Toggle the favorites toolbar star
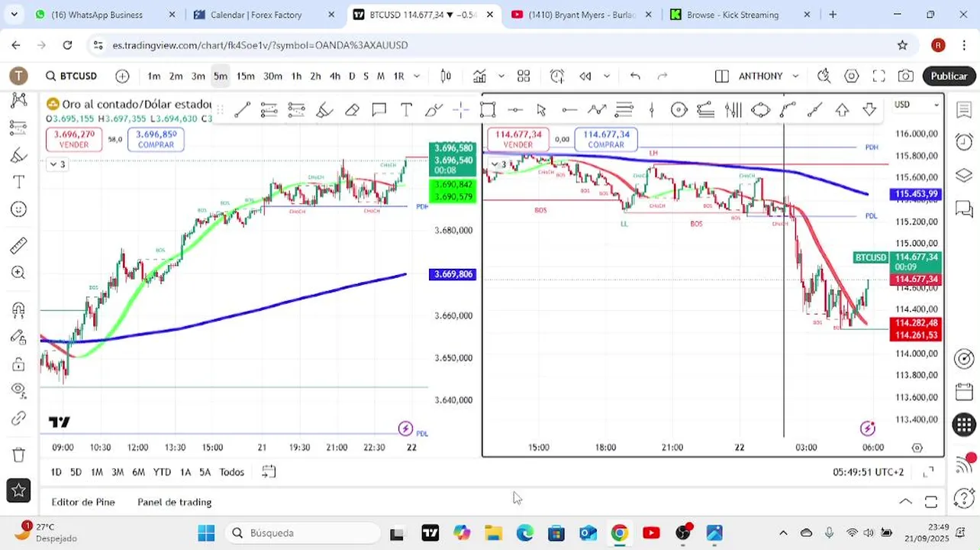Screen dimensions: 980x550 pyautogui.click(x=19, y=490)
